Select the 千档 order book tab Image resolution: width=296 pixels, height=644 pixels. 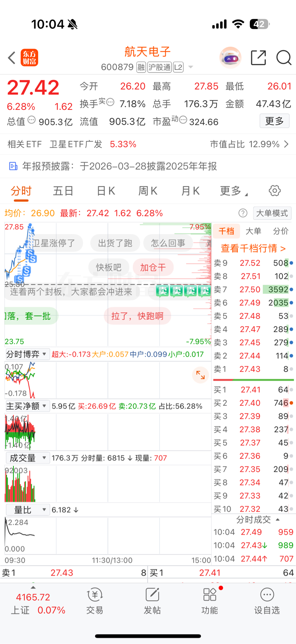coord(226,231)
